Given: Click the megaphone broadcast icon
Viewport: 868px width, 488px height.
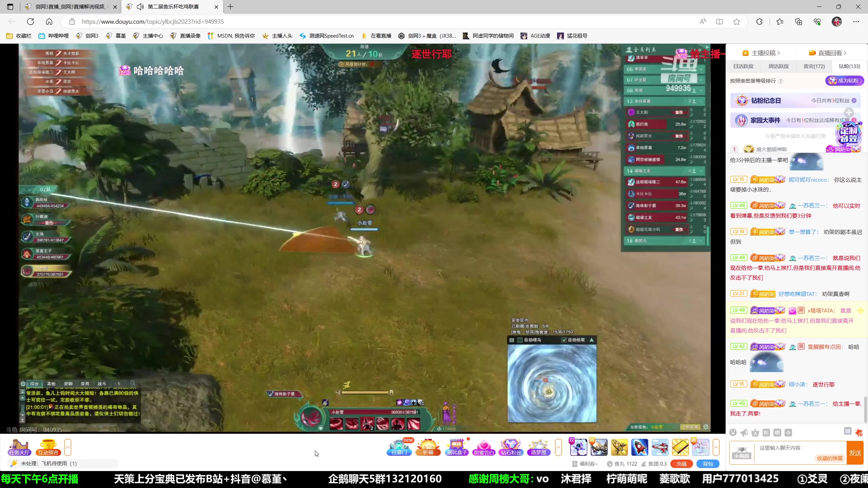Looking at the screenshot, I should (744, 432).
